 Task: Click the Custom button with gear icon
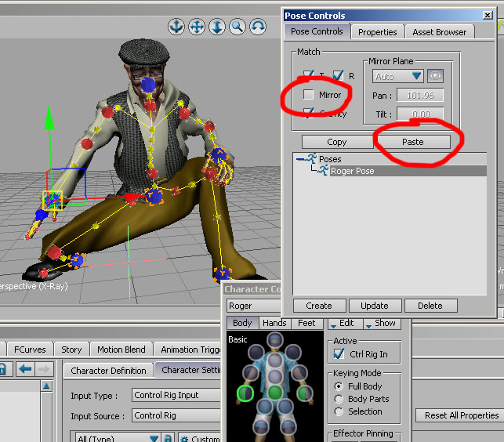click(201, 439)
